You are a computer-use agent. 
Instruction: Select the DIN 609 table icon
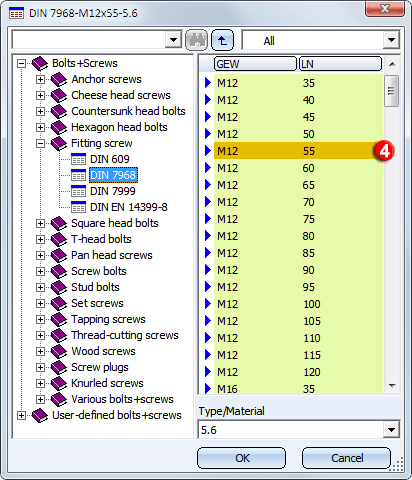[x=78, y=159]
